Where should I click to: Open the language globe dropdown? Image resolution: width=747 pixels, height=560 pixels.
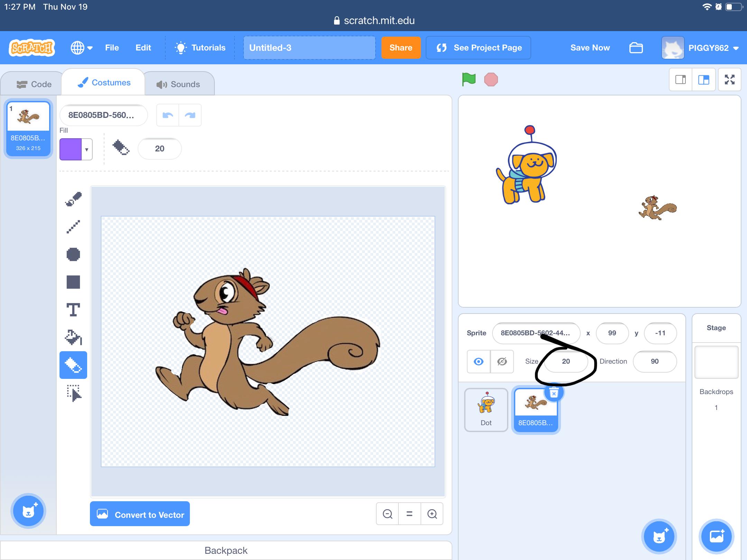(x=82, y=48)
